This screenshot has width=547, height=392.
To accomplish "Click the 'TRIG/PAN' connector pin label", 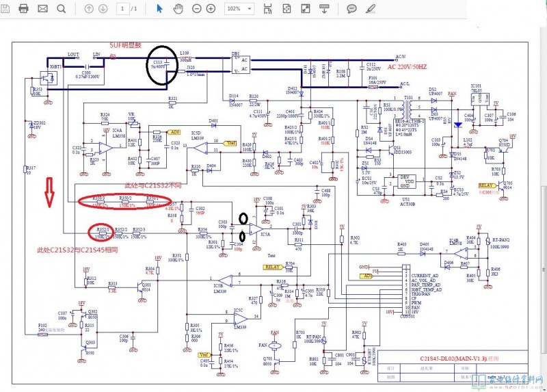I will click(421, 294).
